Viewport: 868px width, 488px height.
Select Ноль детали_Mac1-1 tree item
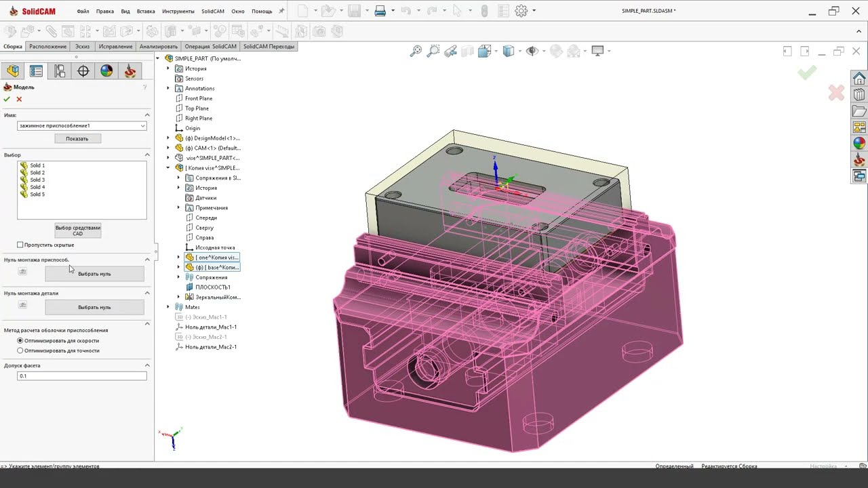pos(211,327)
